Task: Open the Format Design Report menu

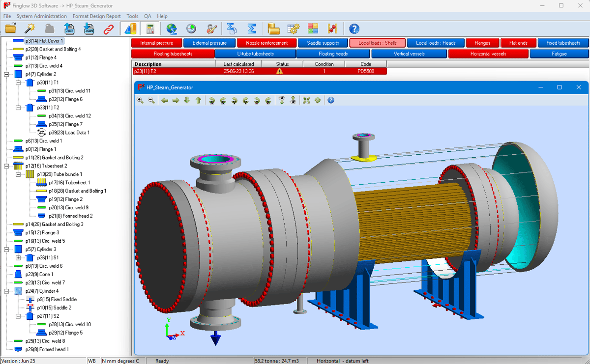Action: [x=96, y=16]
